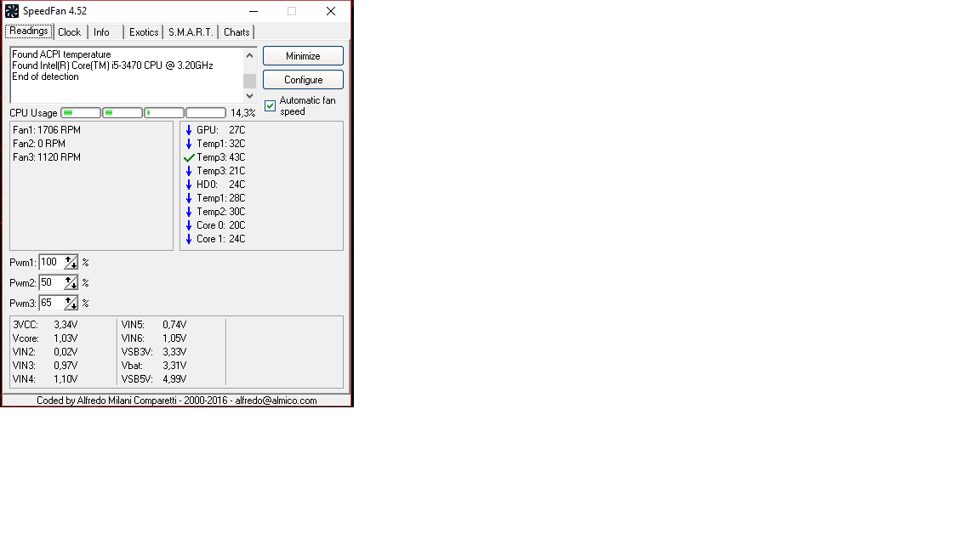This screenshot has width=980, height=551.
Task: Click the 3VCC 3,34V voltage reading
Action: [45, 324]
